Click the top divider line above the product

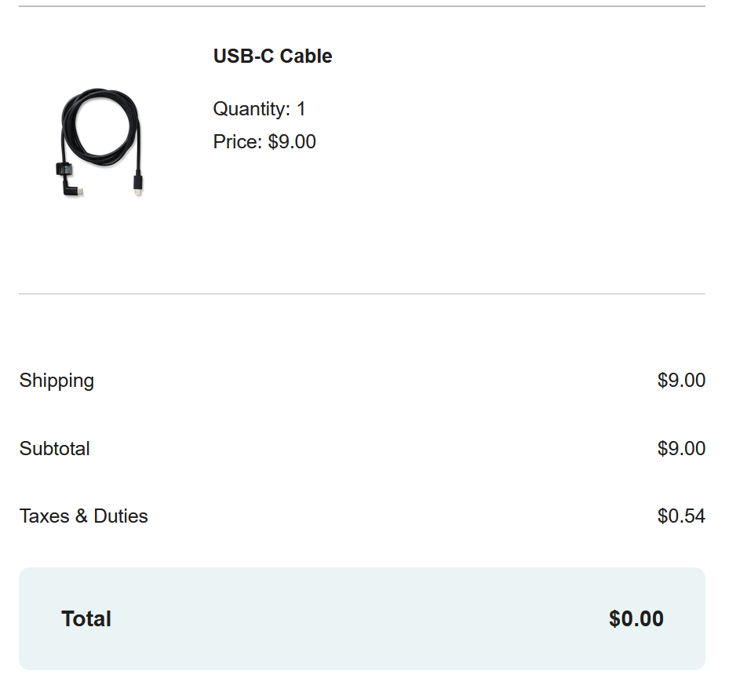tap(362, 6)
